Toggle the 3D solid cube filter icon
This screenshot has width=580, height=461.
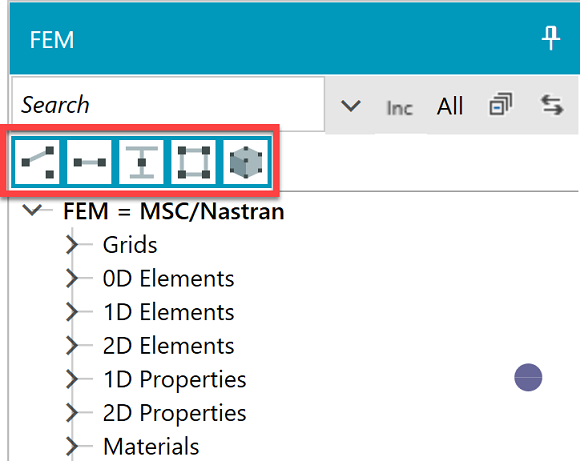[x=246, y=162]
